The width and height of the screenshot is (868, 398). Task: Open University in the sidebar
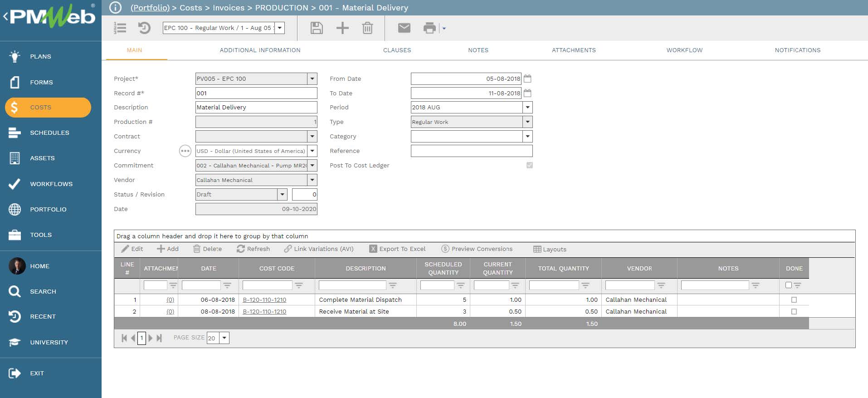[x=49, y=342]
